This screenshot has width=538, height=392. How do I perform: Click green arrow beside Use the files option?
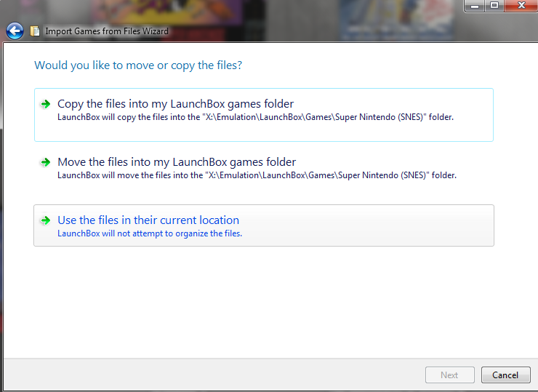(46, 220)
